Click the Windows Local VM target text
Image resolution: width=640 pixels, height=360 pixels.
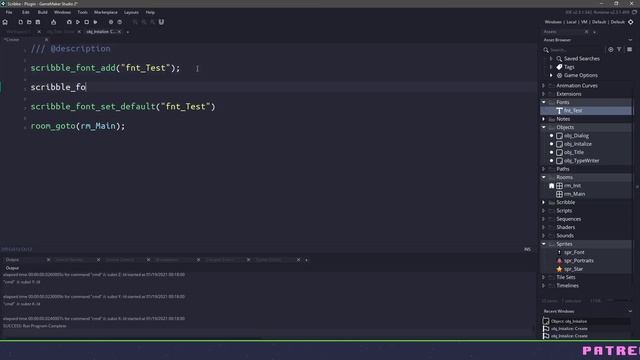coord(584,22)
